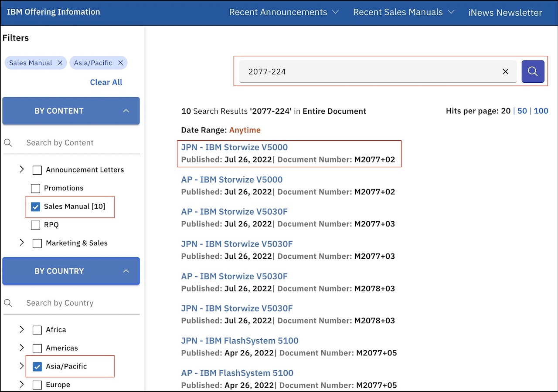The height and width of the screenshot is (392, 558).
Task: Check the RPQ checkbox
Action: [x=35, y=225]
